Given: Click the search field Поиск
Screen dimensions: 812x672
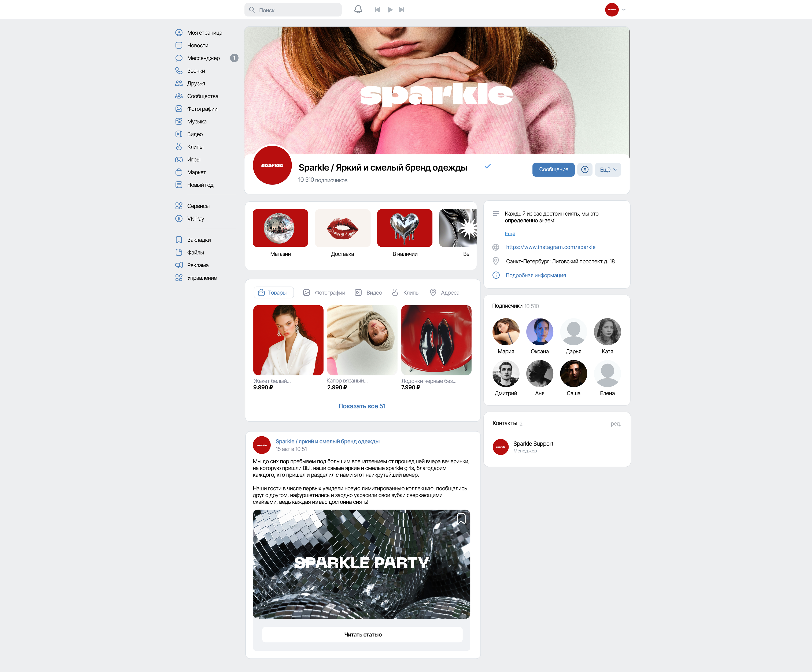Looking at the screenshot, I should pos(293,10).
